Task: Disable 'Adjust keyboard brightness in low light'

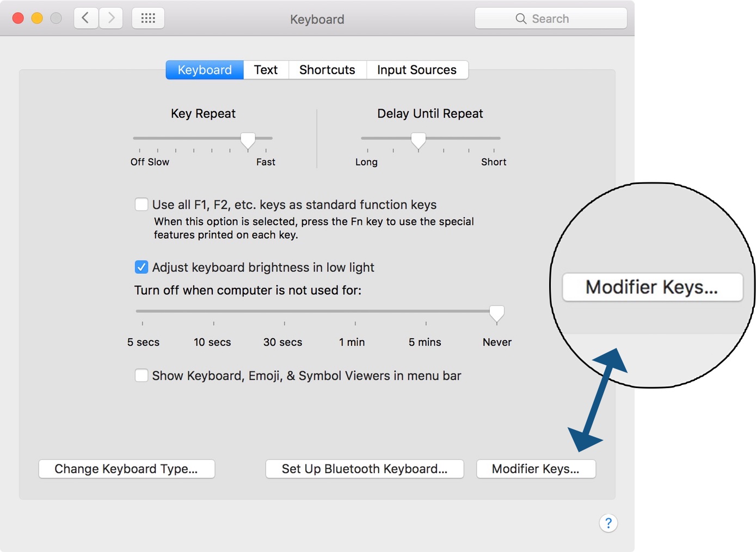Action: pos(141,267)
